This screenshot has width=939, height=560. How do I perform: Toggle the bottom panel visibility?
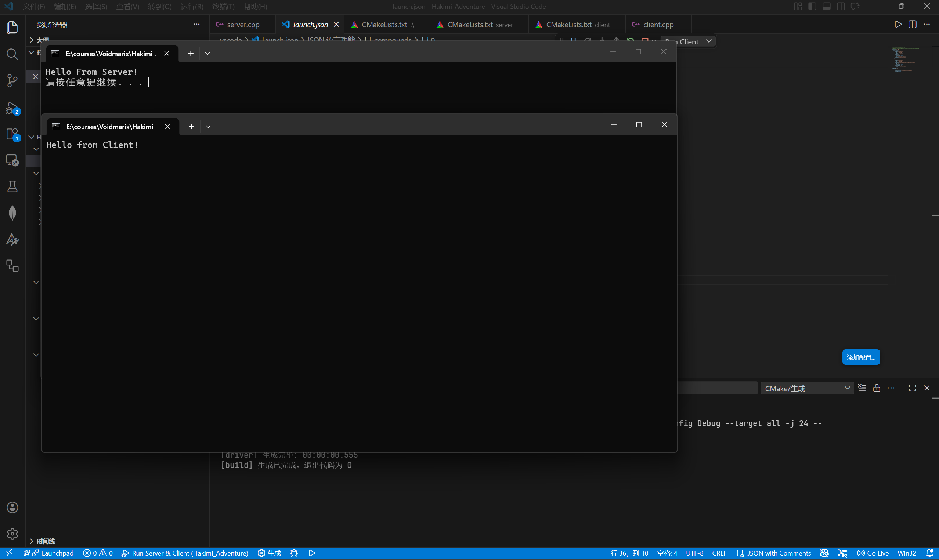[x=827, y=6]
